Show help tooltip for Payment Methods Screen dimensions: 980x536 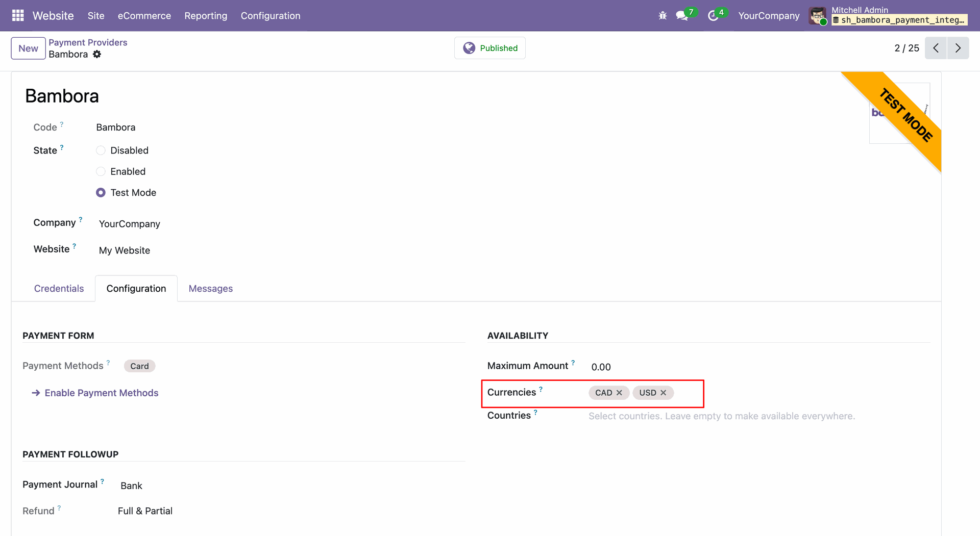point(108,363)
